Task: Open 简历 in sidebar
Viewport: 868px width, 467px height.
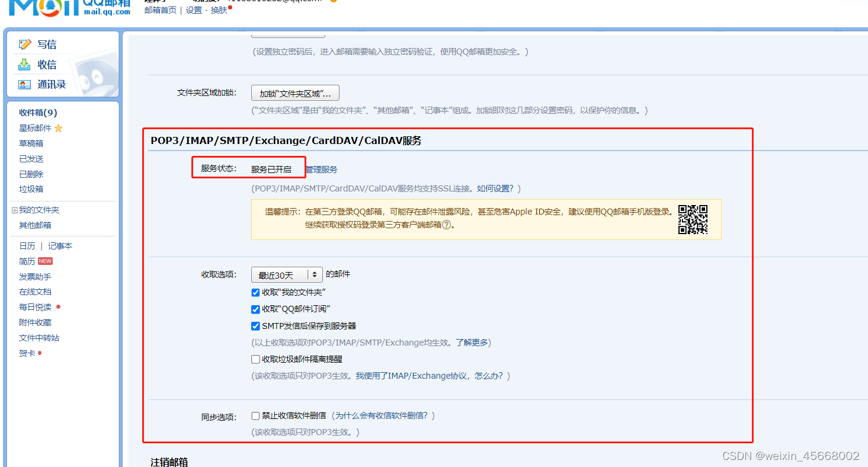Action: 27,261
